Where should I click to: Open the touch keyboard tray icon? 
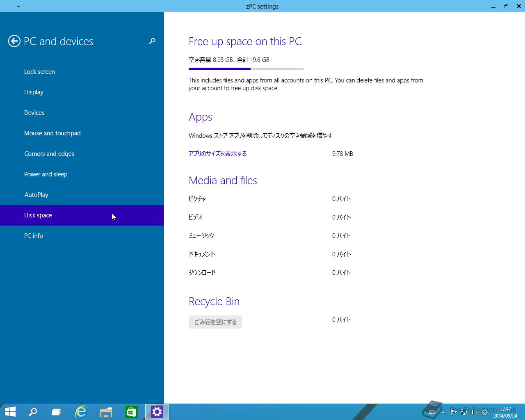[x=431, y=412]
